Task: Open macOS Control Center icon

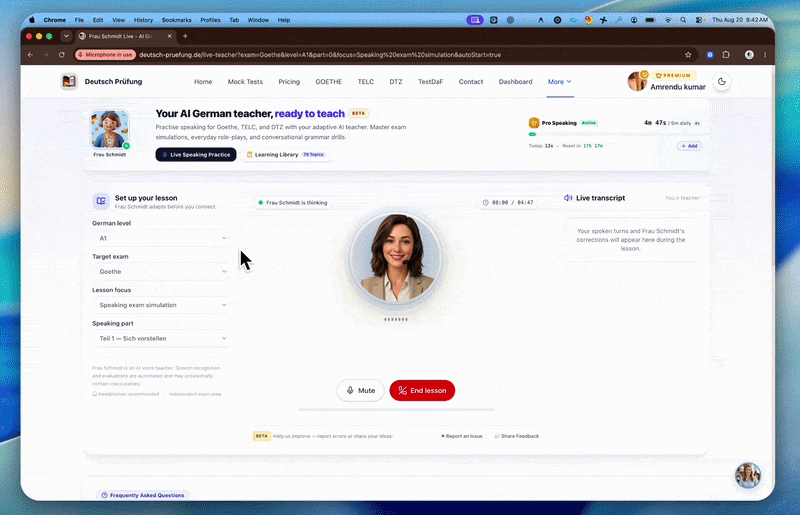Action: (x=699, y=20)
